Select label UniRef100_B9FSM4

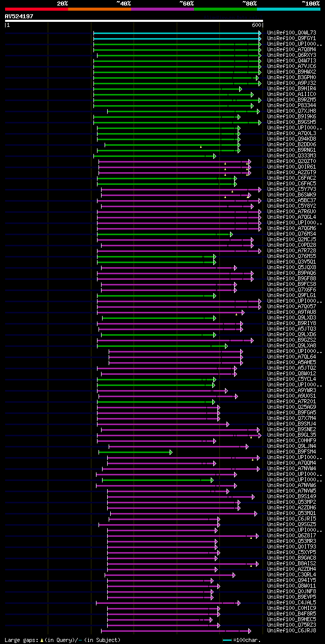[x=291, y=452]
